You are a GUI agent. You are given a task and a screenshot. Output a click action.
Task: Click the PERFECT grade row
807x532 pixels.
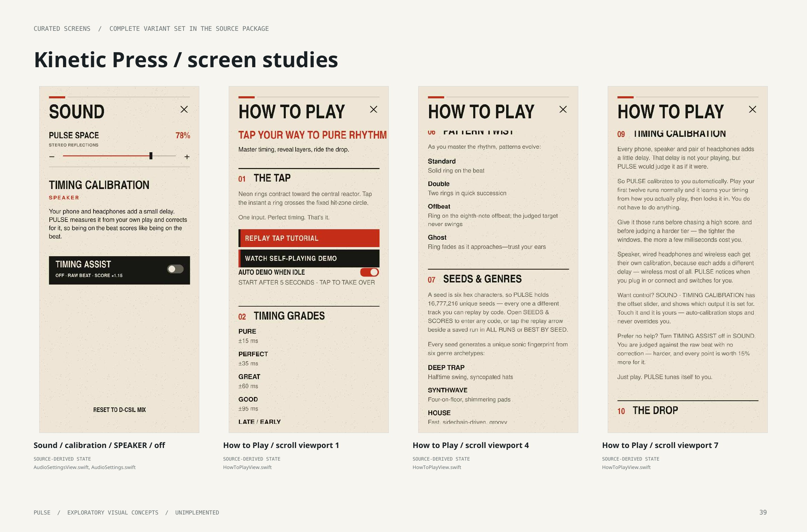(x=253, y=359)
